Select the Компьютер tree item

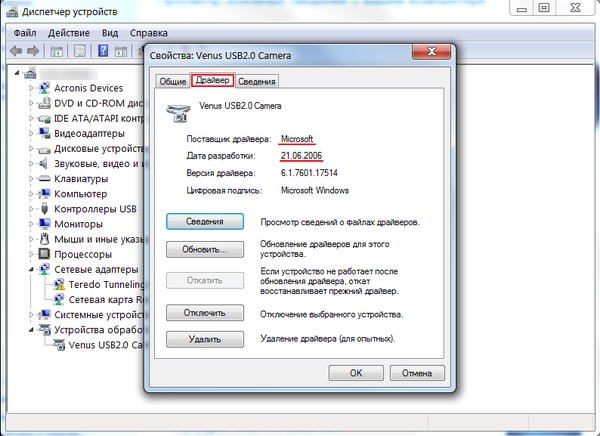click(81, 194)
